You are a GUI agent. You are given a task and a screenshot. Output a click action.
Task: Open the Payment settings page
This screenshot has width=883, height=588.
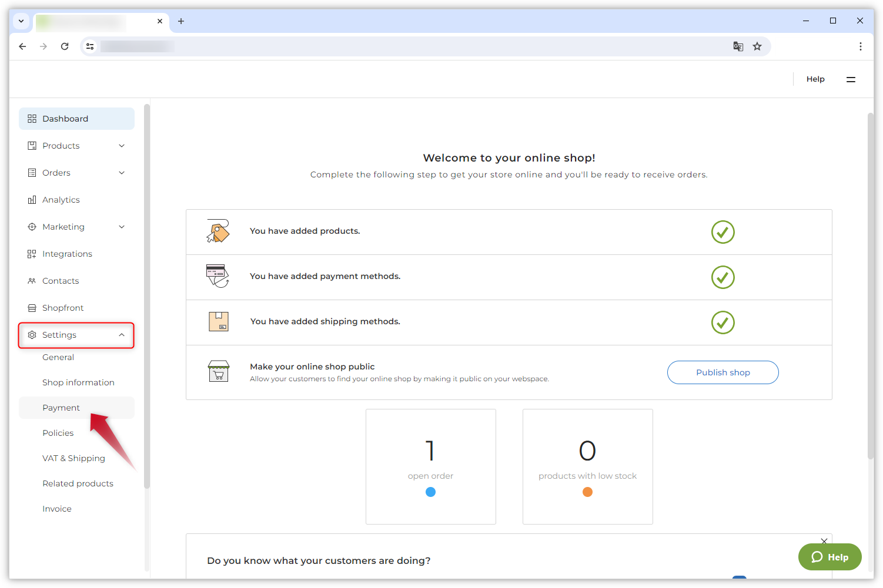[x=61, y=407]
